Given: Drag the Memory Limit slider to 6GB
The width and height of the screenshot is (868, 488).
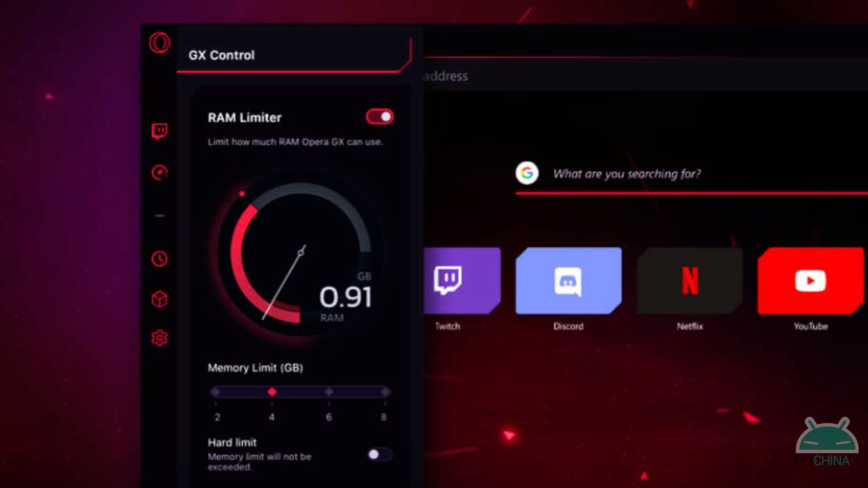Looking at the screenshot, I should (328, 392).
